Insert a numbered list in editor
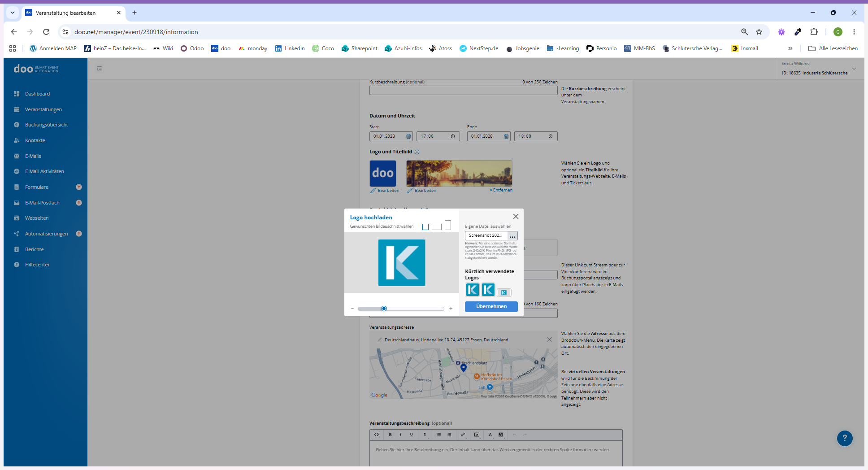Viewport: 868px width, 470px height. point(449,435)
